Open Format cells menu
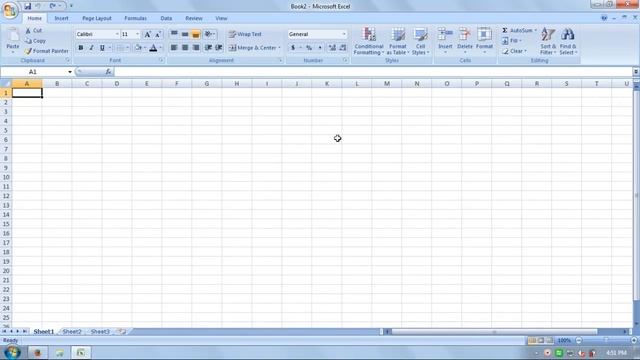Screen dimensions: 640x360 pyautogui.click(x=484, y=41)
